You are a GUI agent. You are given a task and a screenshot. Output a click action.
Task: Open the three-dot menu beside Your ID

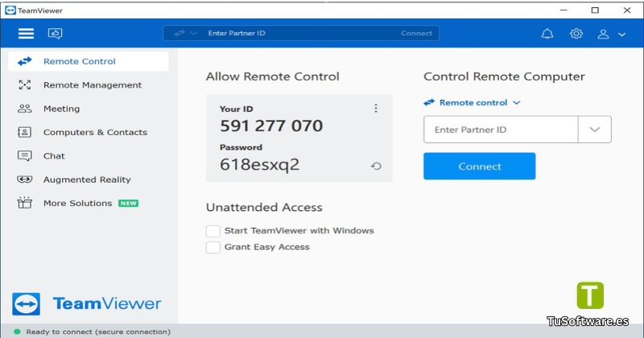coord(375,108)
